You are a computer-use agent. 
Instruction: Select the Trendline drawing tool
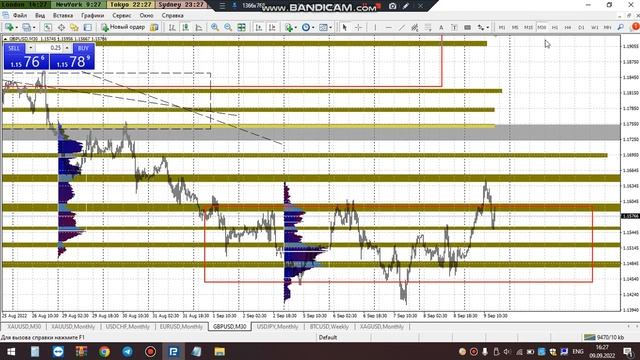(x=402, y=27)
